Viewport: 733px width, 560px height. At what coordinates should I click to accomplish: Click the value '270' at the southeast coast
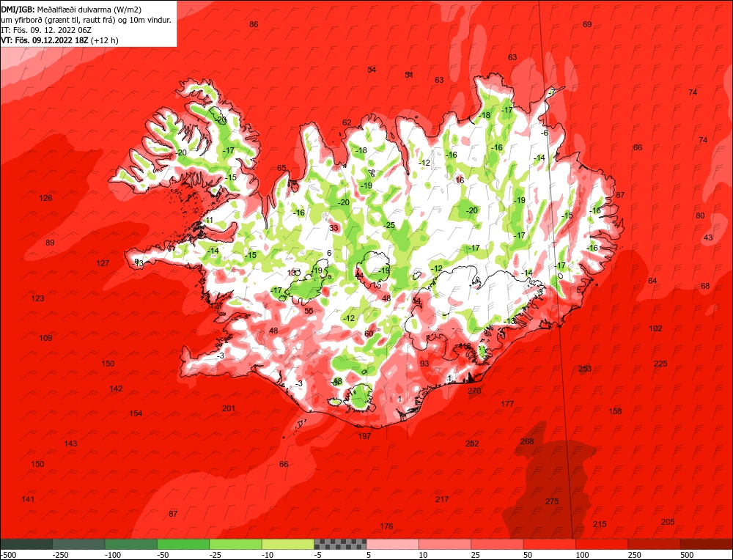pyautogui.click(x=474, y=391)
